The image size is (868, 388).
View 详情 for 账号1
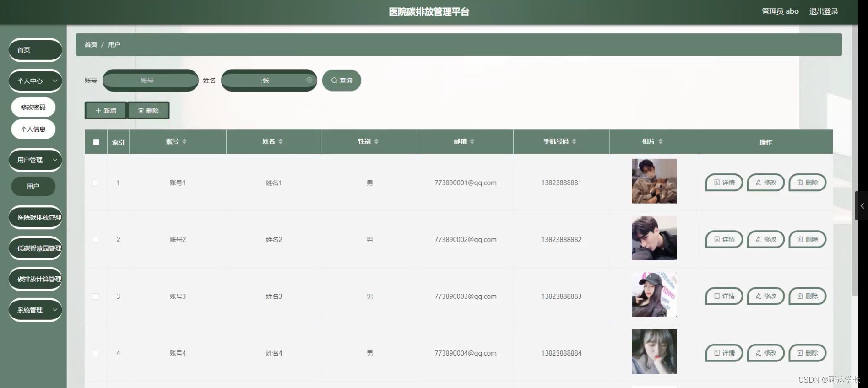(x=724, y=182)
